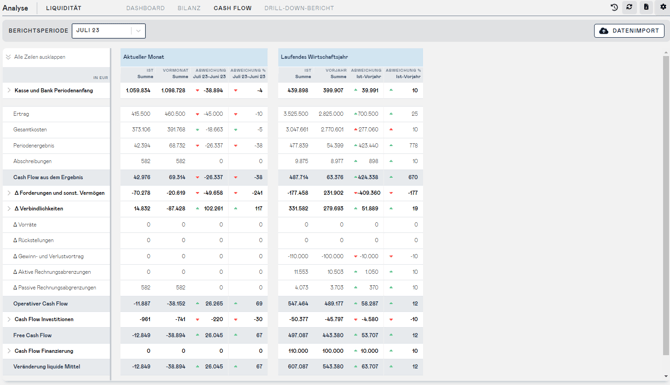This screenshot has height=385, width=670.
Task: Click the Free Cash Flow row label
Action: [32, 335]
